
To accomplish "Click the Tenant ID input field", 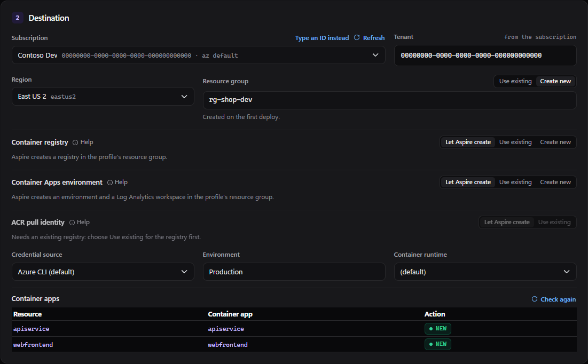I will pos(485,56).
